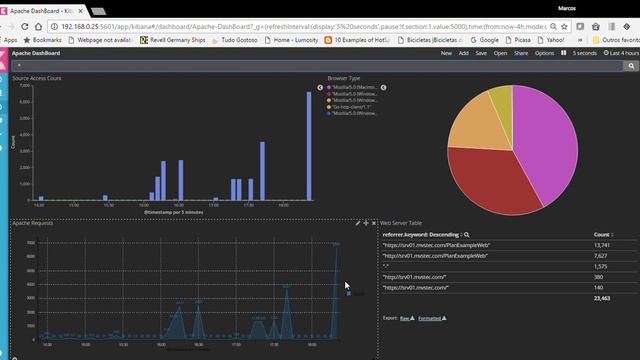Click the New dashboard menu item
The image size is (640, 360).
pos(446,53)
